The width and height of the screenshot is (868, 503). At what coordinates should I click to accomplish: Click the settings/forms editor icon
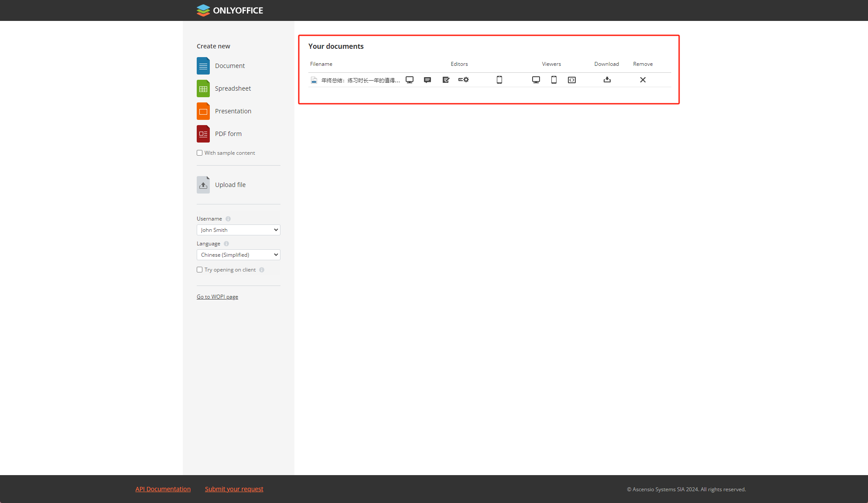[463, 79]
